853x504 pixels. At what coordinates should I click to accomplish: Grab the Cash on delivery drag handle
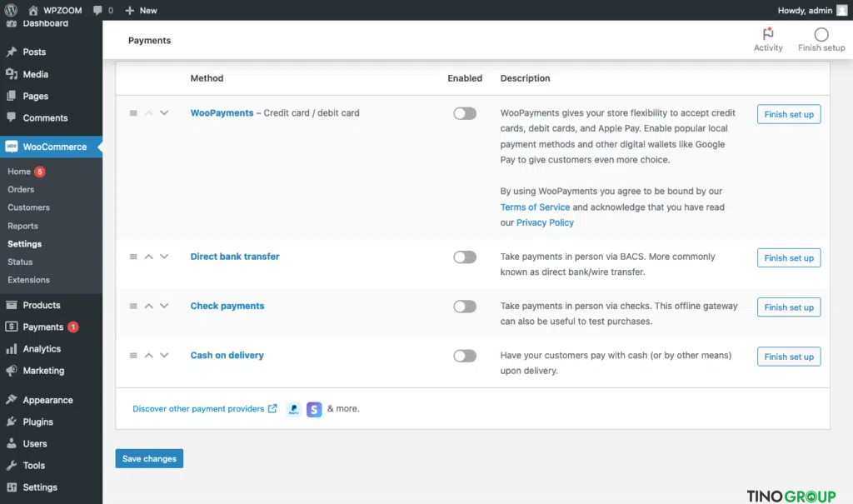133,356
